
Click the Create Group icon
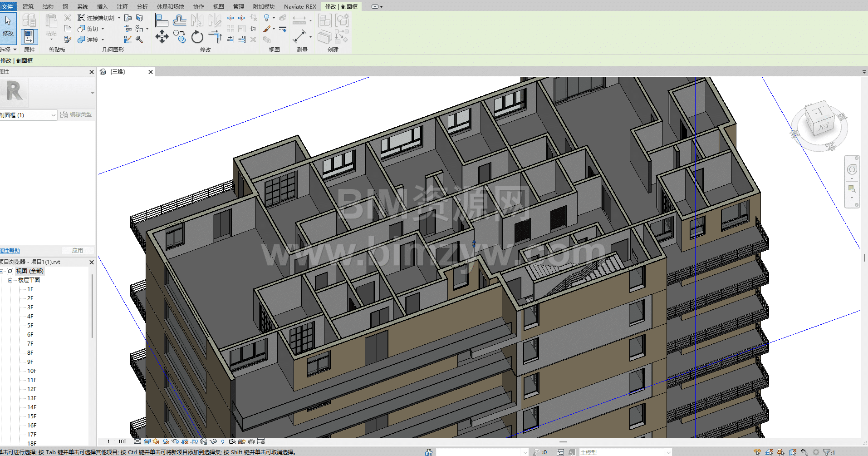342,20
